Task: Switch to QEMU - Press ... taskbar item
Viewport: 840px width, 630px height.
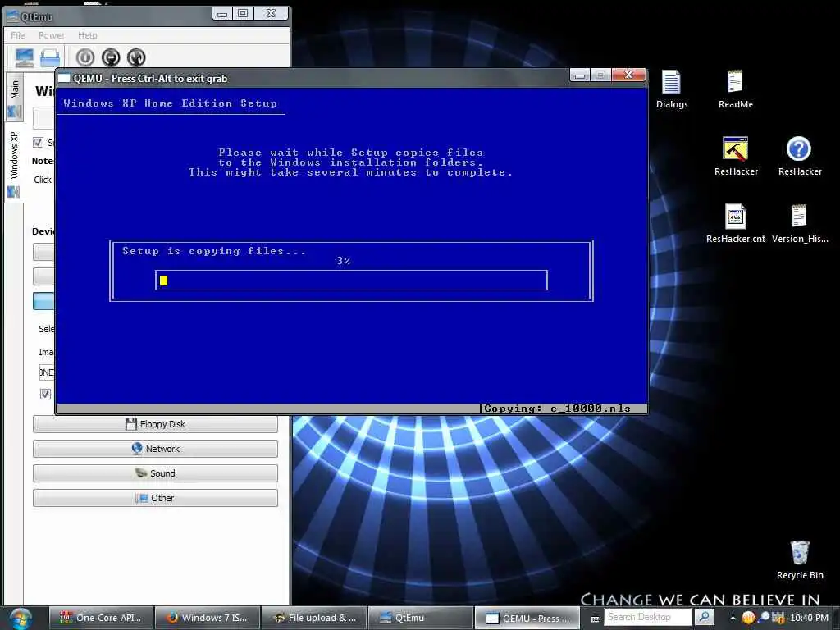Action: pyautogui.click(x=527, y=618)
